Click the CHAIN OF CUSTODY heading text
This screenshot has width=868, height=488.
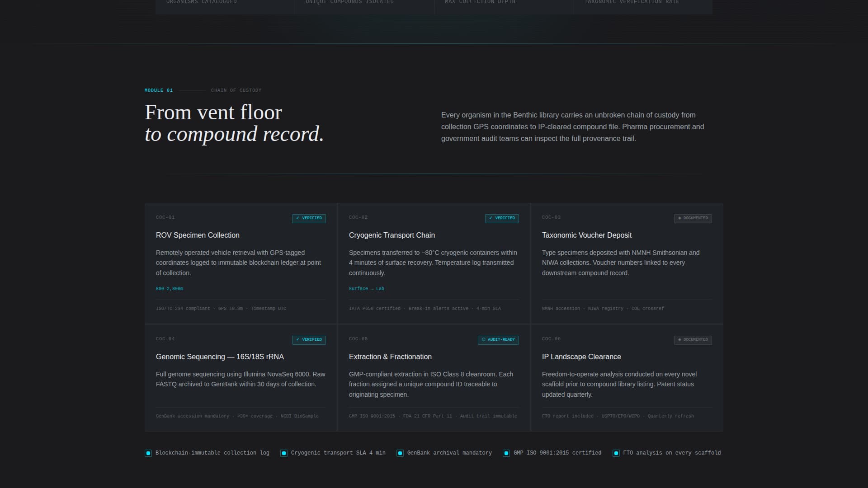236,90
